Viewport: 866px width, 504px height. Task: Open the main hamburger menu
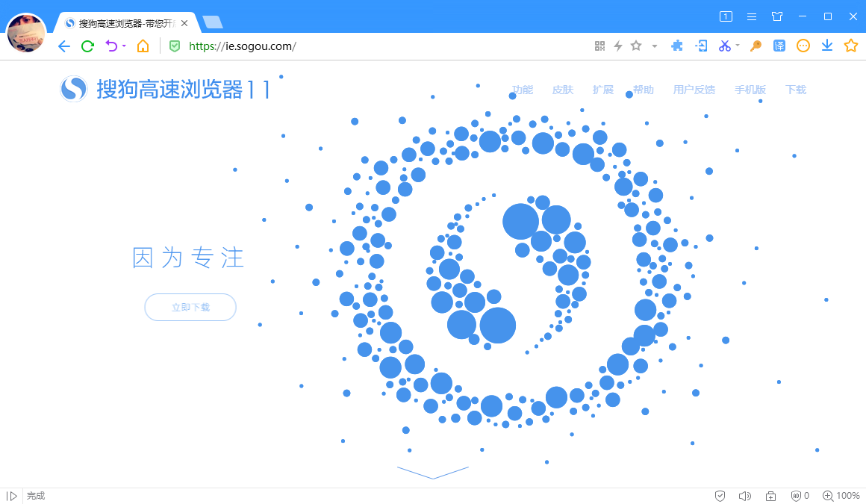752,16
